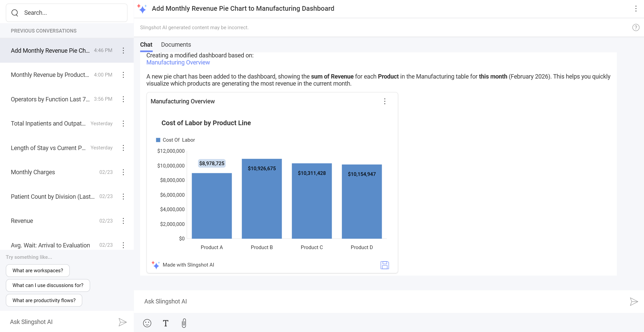Switch to the Documents tab
Screen dimensions: 644x332
click(176, 45)
